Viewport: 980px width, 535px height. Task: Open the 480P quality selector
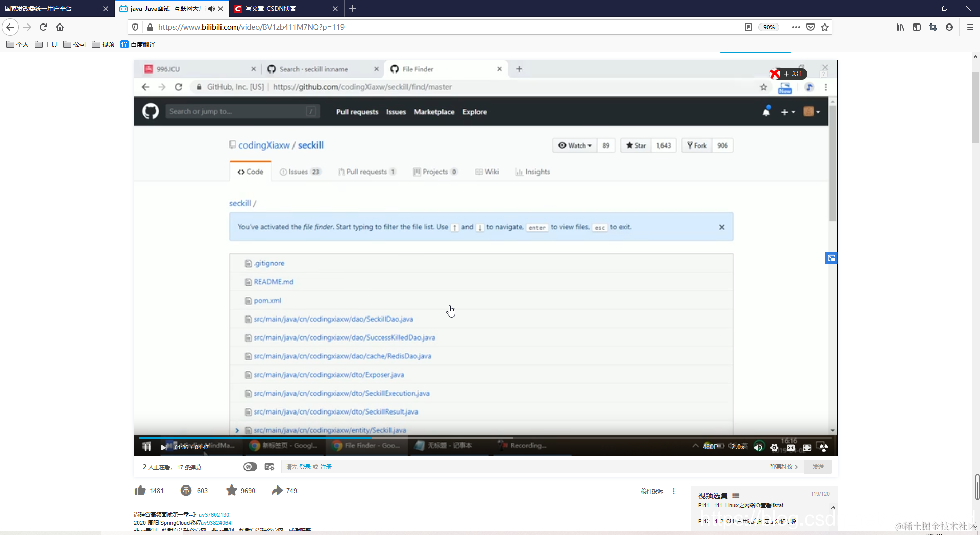(x=711, y=447)
